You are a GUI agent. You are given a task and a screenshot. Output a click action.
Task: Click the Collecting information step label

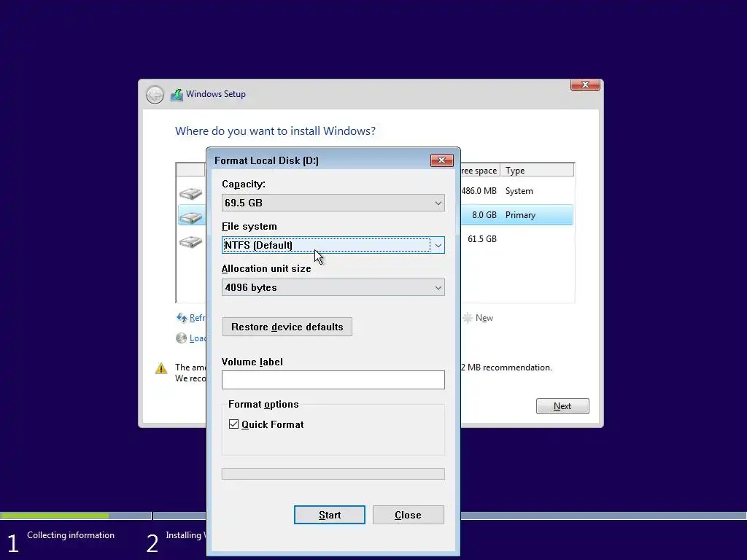tap(71, 535)
